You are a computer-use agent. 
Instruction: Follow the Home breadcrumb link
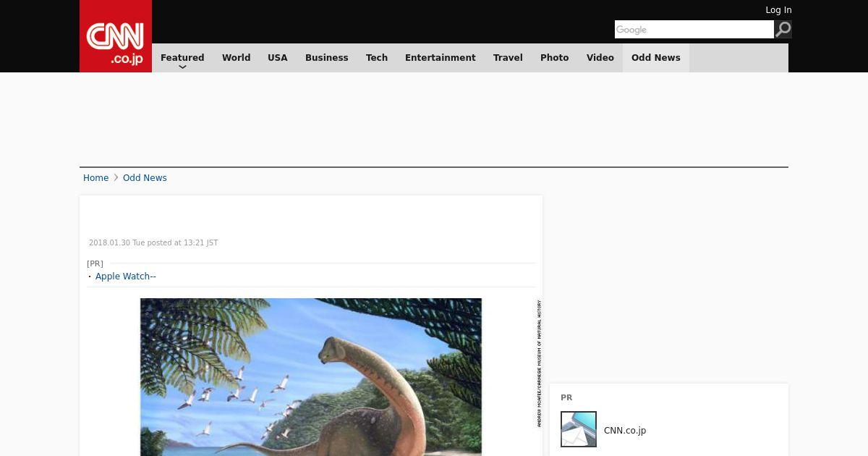coord(95,178)
